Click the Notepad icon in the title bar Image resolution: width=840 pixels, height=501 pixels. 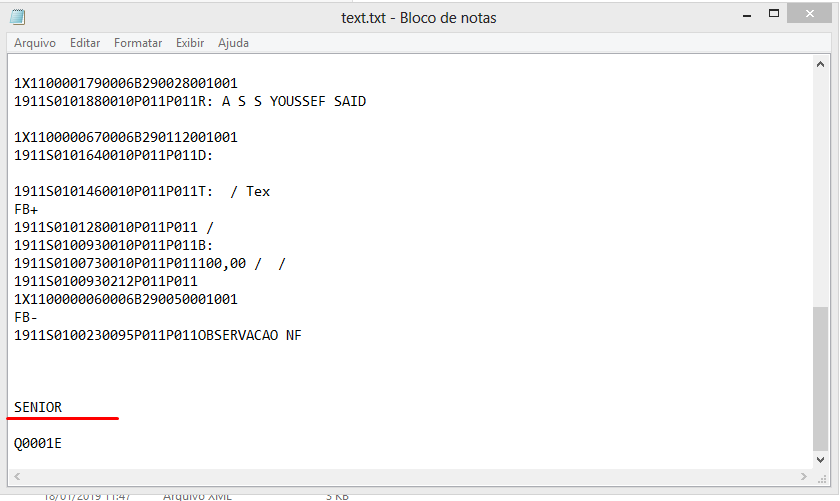pos(18,17)
